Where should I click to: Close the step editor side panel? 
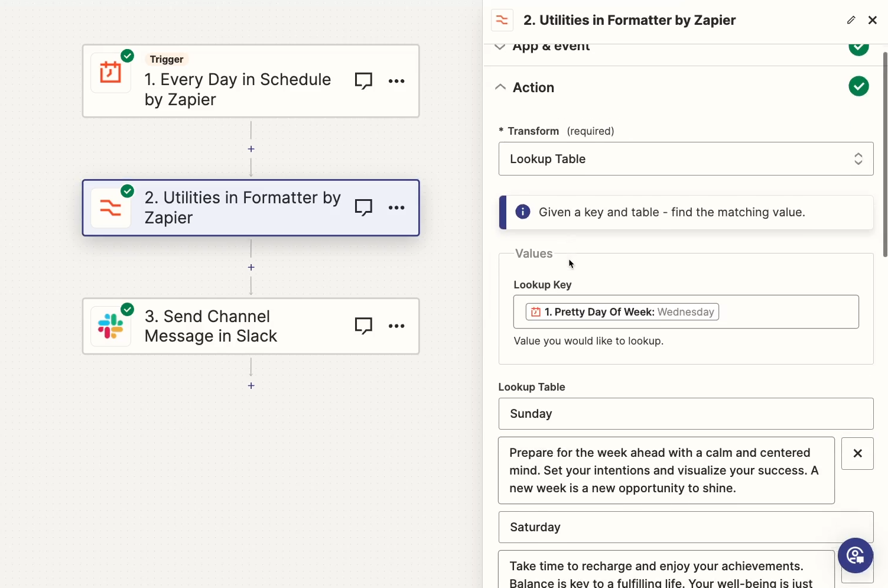873,20
